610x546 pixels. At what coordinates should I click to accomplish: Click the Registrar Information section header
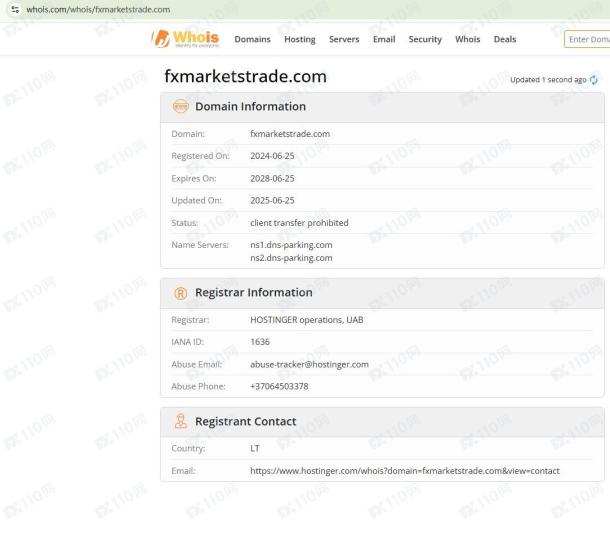pyautogui.click(x=382, y=293)
